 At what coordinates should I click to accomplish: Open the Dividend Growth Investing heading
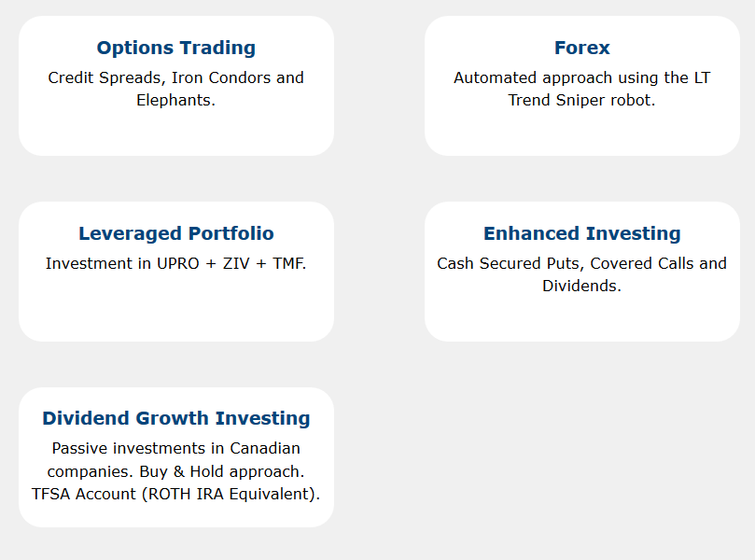(176, 418)
